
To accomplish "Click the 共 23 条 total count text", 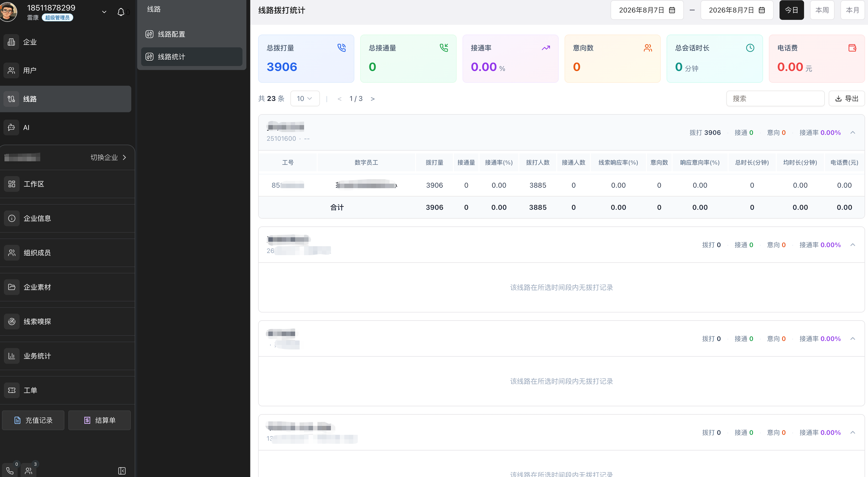I will 271,98.
